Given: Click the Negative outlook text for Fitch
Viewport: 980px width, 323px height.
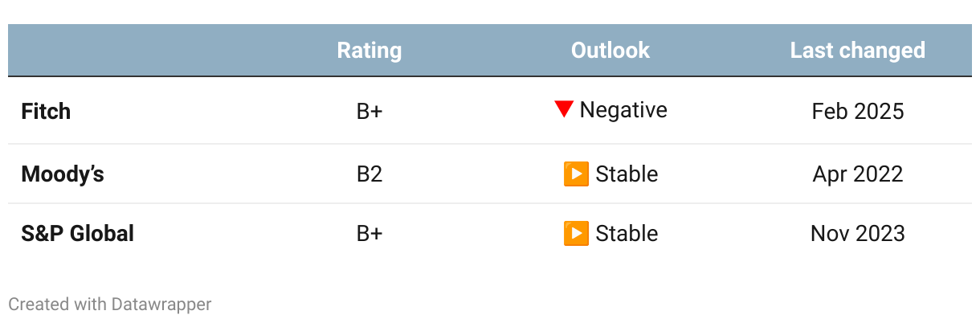Looking at the screenshot, I should 623,109.
